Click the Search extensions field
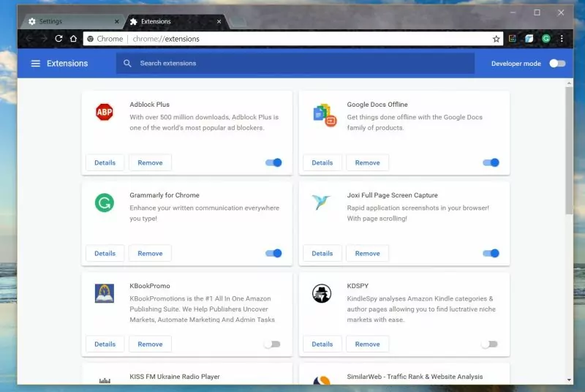This screenshot has width=585, height=392. (x=295, y=64)
